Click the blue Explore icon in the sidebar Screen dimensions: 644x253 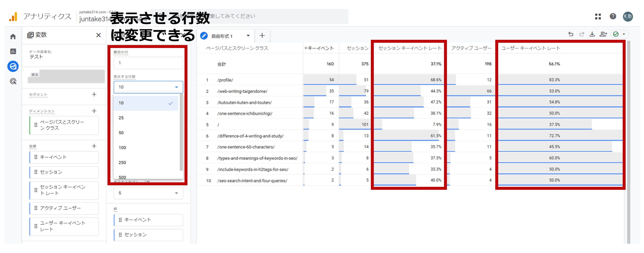pyautogui.click(x=13, y=67)
